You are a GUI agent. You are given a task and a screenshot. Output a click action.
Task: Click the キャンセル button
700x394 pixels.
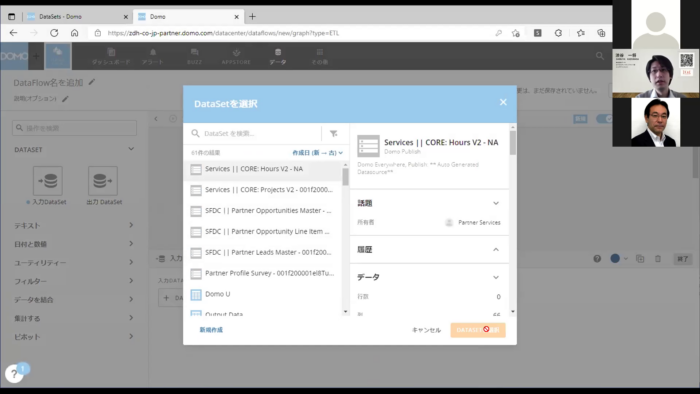pos(426,330)
